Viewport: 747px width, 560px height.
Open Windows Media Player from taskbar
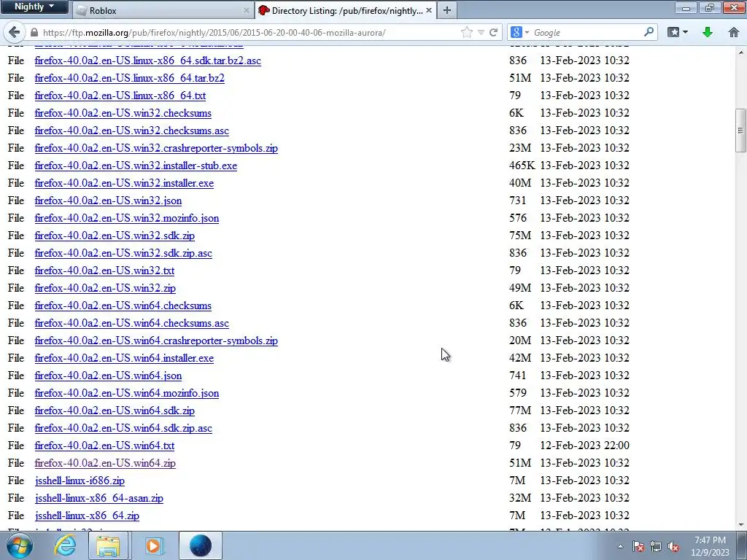pos(153,545)
